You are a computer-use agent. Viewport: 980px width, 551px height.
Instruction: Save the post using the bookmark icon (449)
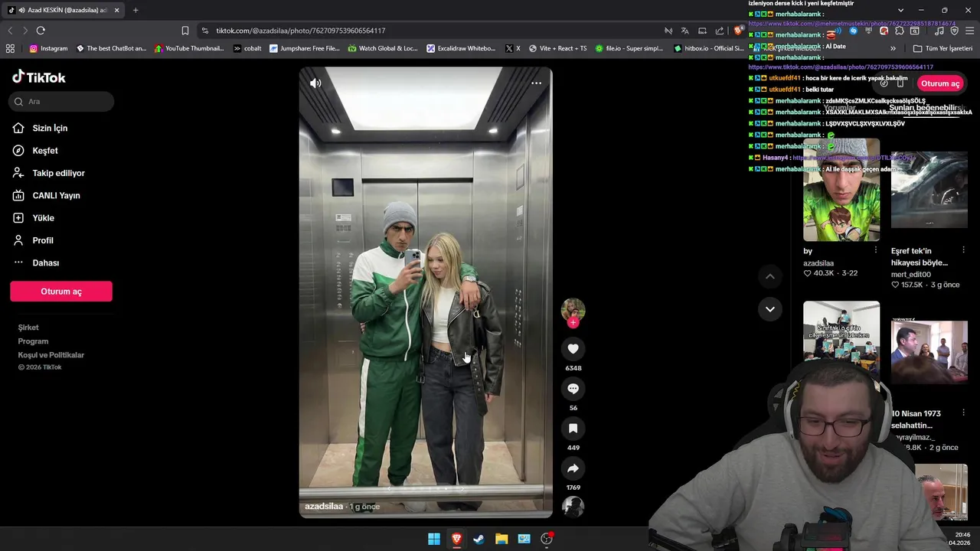point(573,429)
